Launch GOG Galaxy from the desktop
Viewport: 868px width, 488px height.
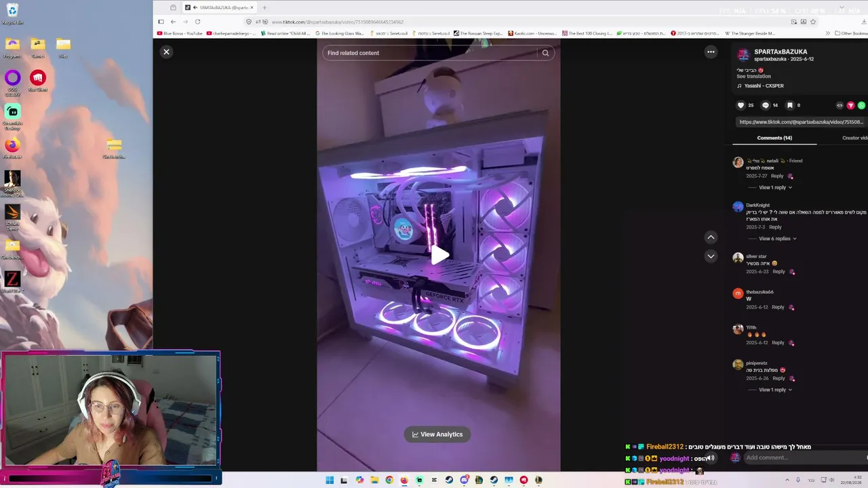point(12,82)
